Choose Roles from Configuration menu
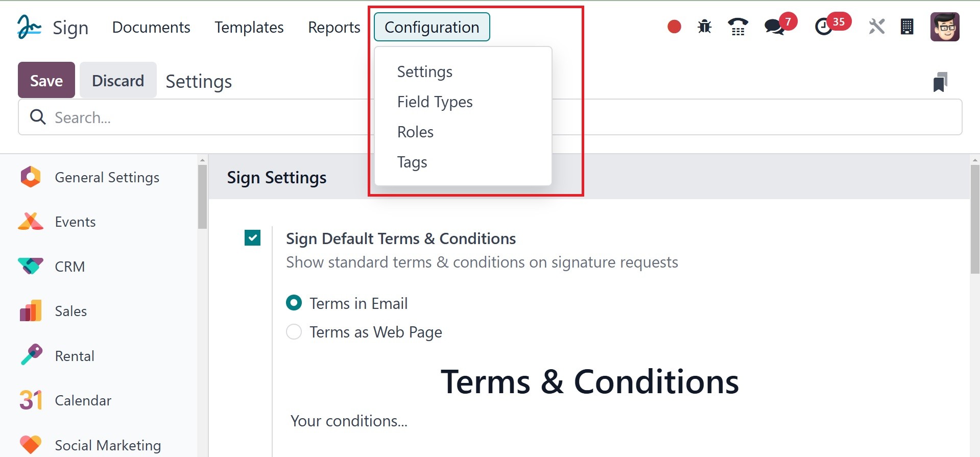The width and height of the screenshot is (980, 457). (415, 132)
